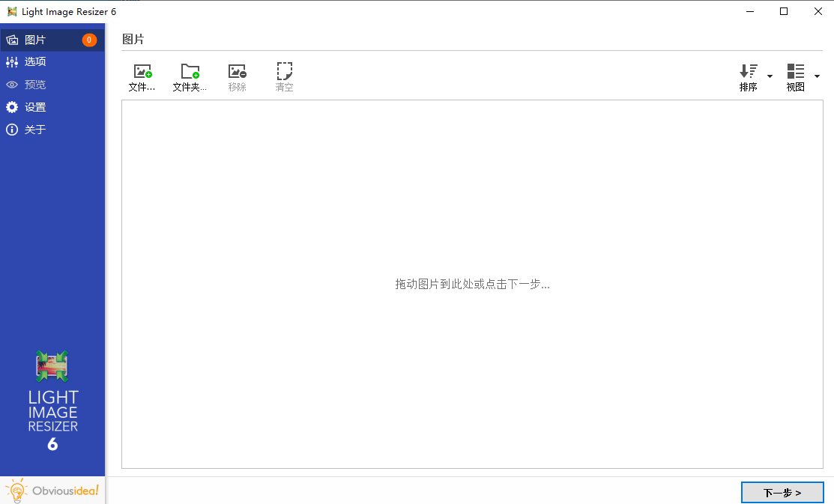Click the orange image count badge
Image resolution: width=834 pixels, height=504 pixels.
tap(90, 39)
